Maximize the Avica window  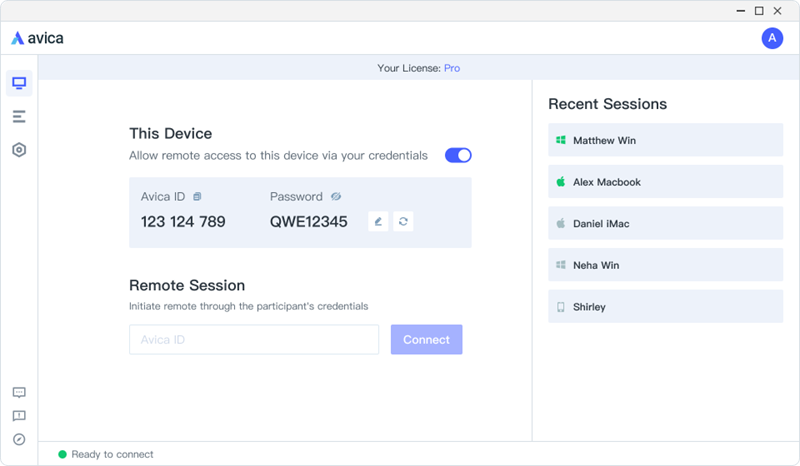pos(759,11)
